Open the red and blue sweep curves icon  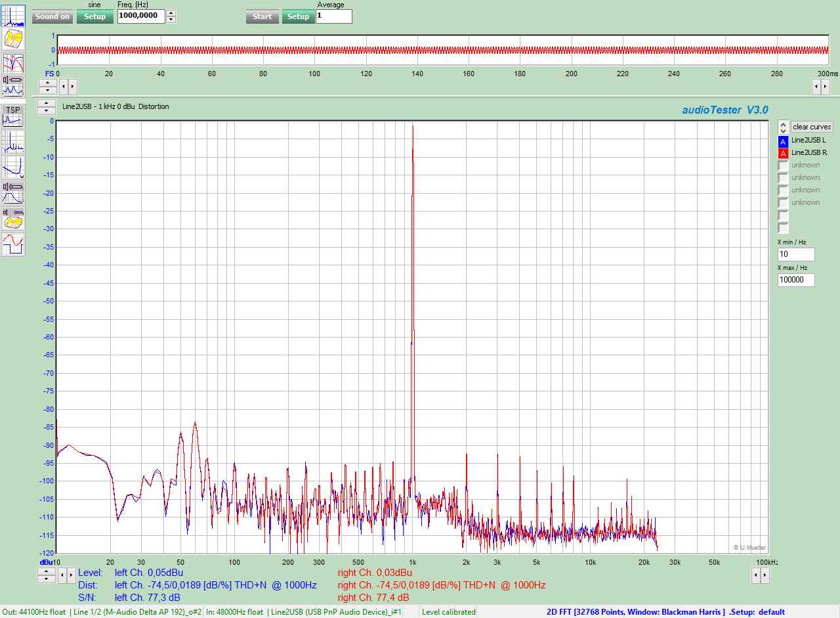(x=13, y=63)
